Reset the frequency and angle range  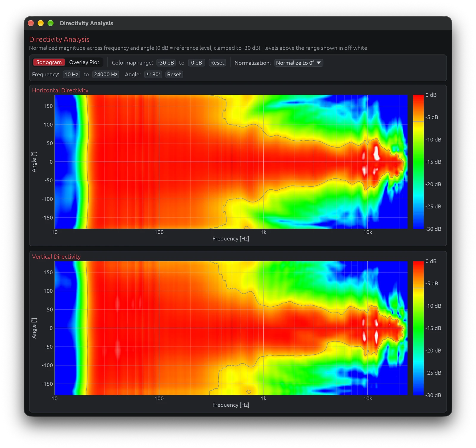[174, 74]
